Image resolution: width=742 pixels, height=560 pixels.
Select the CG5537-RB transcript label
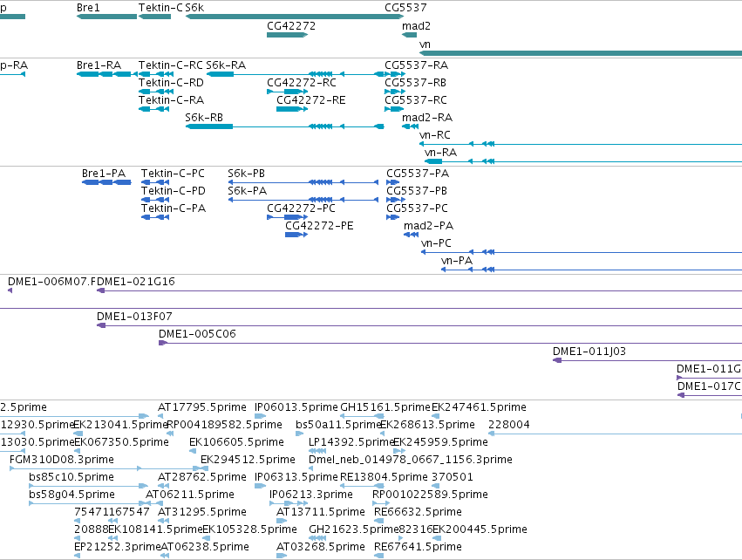(416, 82)
